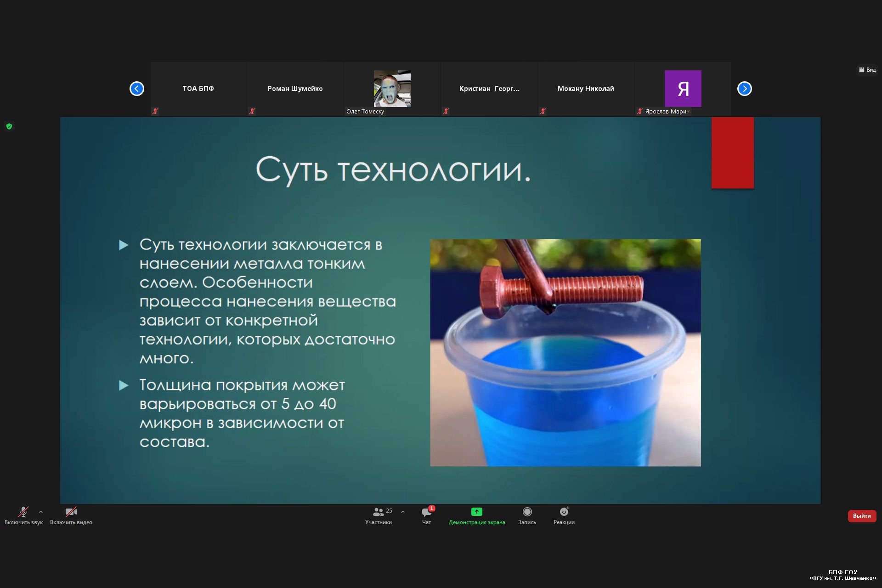Click the Толщина покрытия bullet paragraph
The height and width of the screenshot is (588, 882).
click(242, 413)
